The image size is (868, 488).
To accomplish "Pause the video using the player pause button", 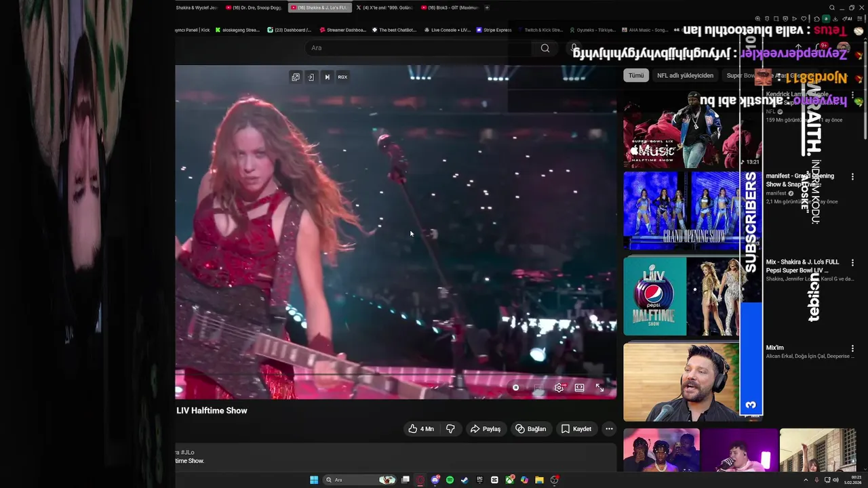I will pos(515,388).
